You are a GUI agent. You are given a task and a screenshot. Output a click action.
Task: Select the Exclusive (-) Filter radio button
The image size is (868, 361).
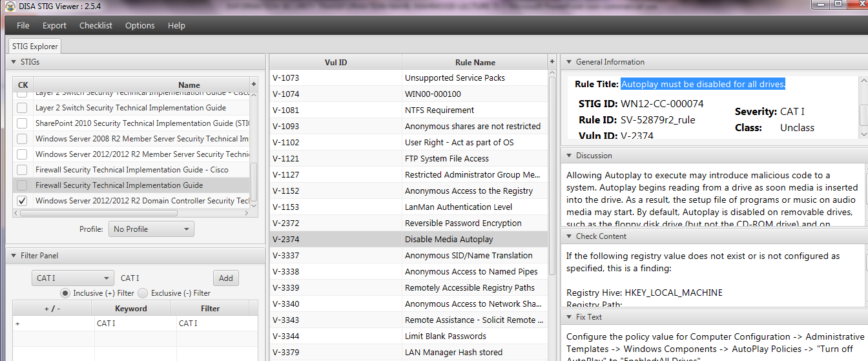(143, 293)
